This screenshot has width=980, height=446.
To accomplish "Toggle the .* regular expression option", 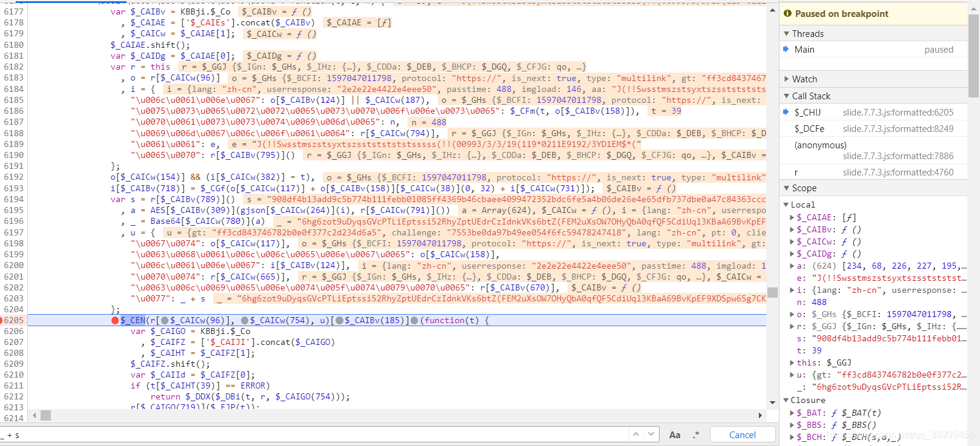I will click(x=696, y=435).
